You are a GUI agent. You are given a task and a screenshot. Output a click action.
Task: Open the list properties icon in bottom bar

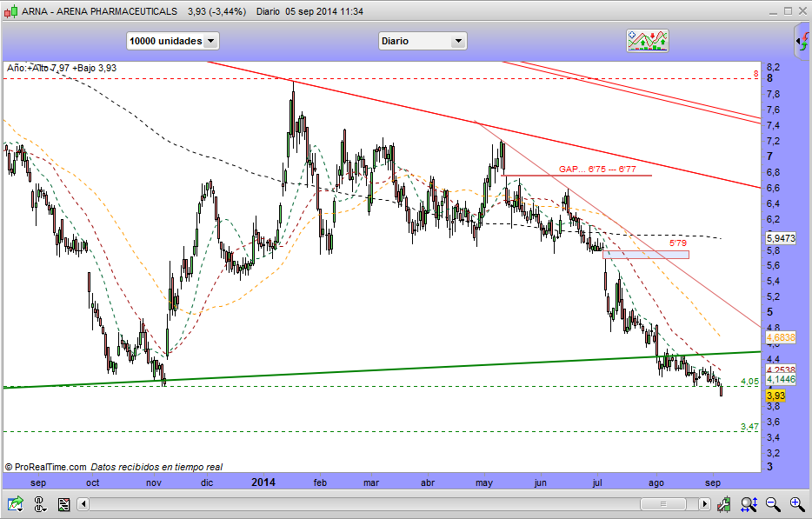coord(63,503)
